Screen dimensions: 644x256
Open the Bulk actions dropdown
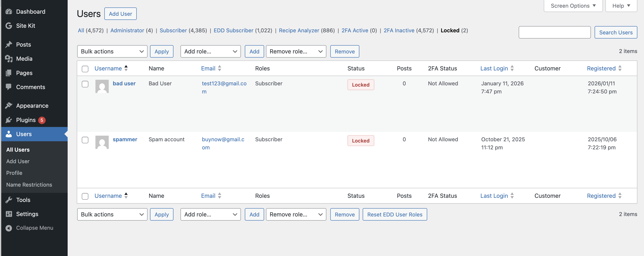pyautogui.click(x=112, y=51)
